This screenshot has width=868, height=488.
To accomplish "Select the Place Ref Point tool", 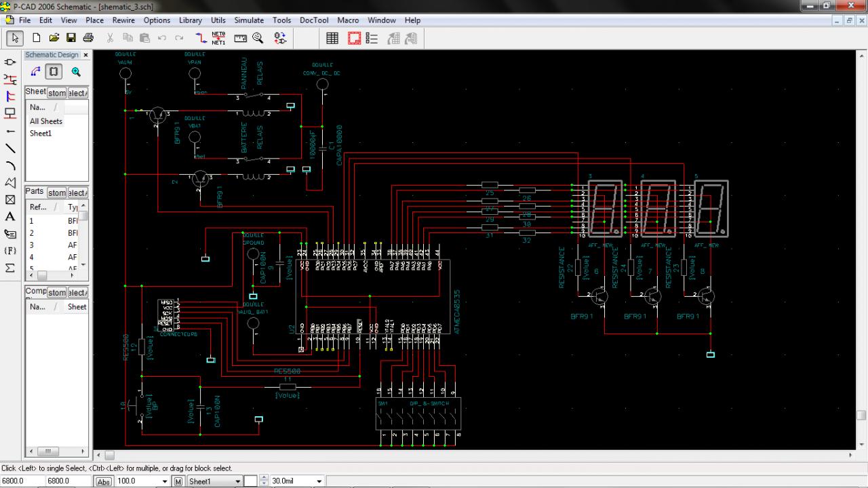I will [10, 199].
